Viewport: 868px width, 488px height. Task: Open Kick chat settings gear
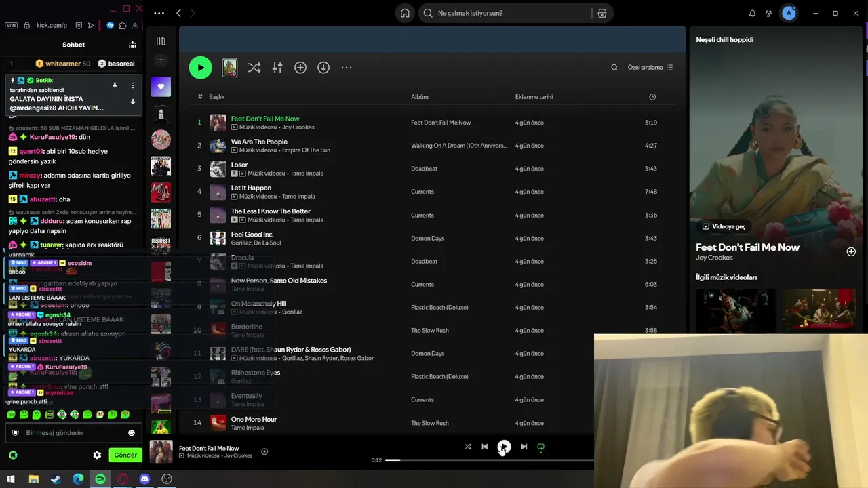tap(97, 455)
